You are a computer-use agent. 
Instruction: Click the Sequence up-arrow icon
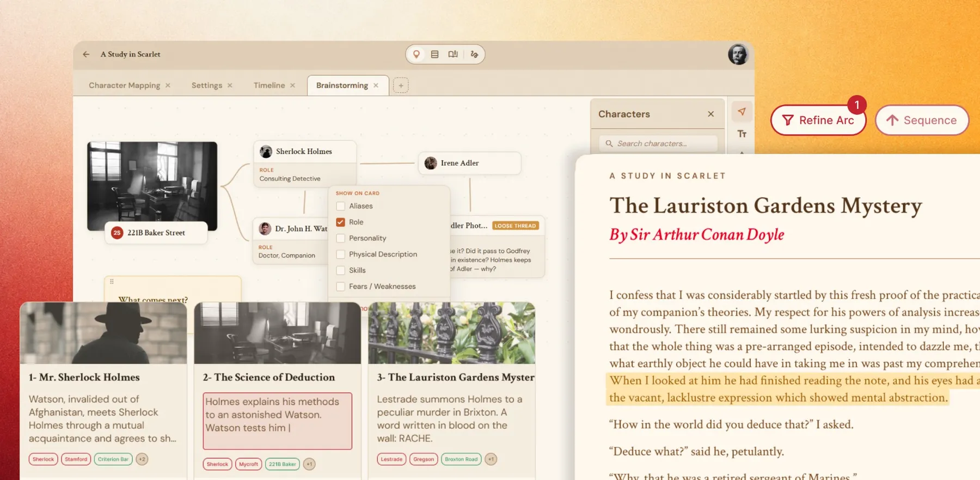[892, 120]
